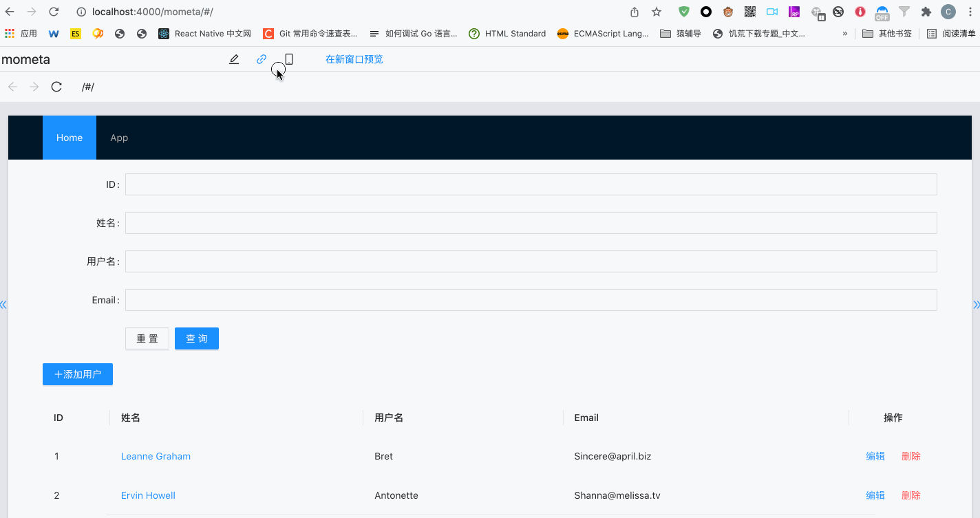Click the browser back arrow
The height and width of the screenshot is (518, 980).
10,12
